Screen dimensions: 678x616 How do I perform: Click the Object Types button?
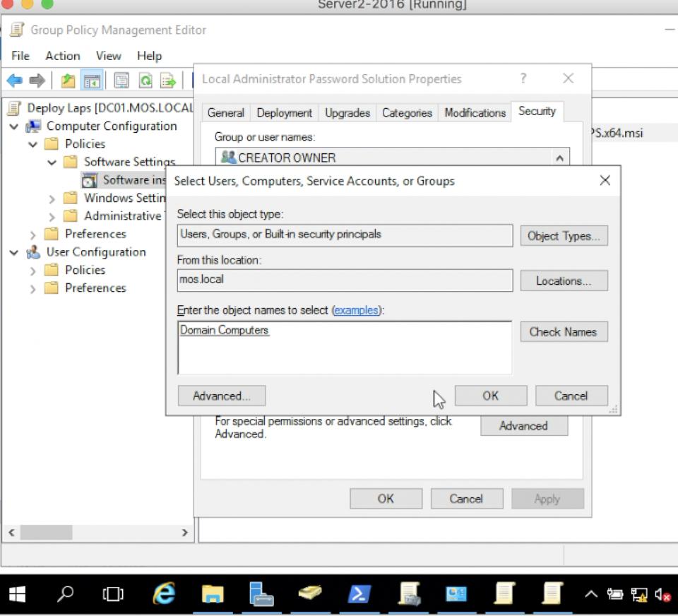[564, 236]
